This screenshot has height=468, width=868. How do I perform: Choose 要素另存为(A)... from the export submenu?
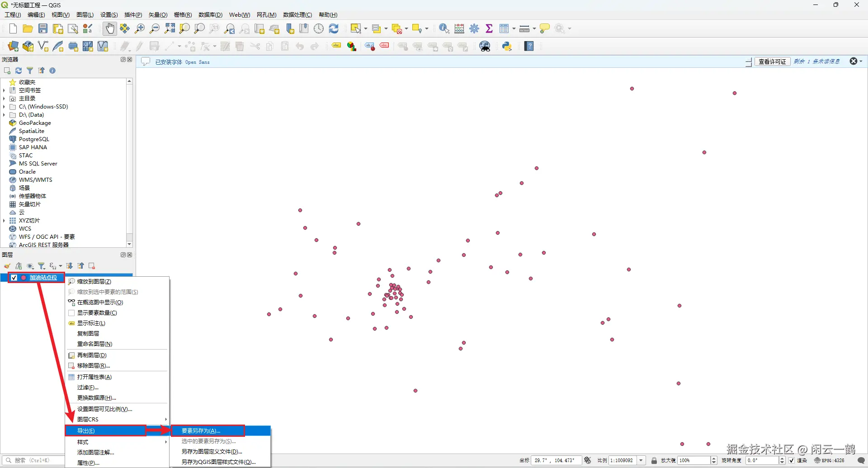coord(201,431)
